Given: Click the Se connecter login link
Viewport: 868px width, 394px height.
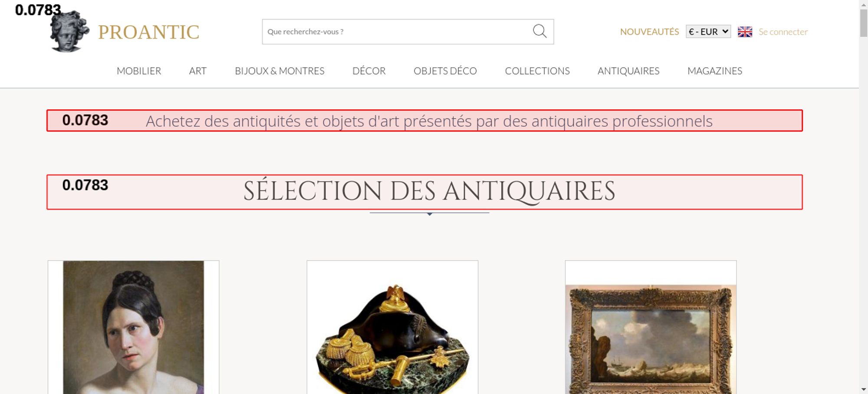Looking at the screenshot, I should (783, 32).
